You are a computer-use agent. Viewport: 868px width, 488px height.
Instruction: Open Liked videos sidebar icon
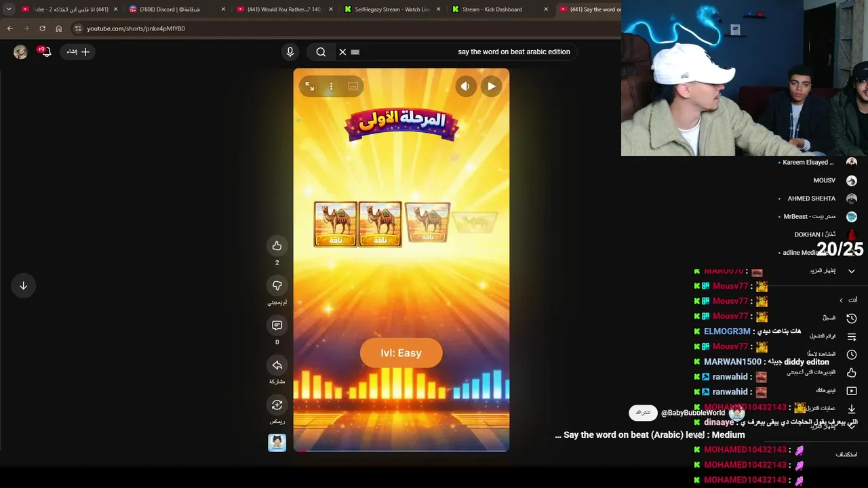pos(852,372)
